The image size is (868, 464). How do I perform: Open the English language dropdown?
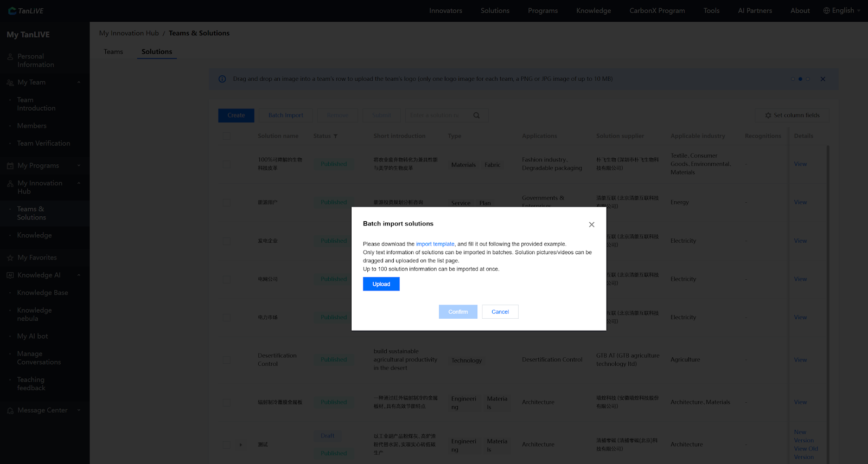(x=842, y=10)
